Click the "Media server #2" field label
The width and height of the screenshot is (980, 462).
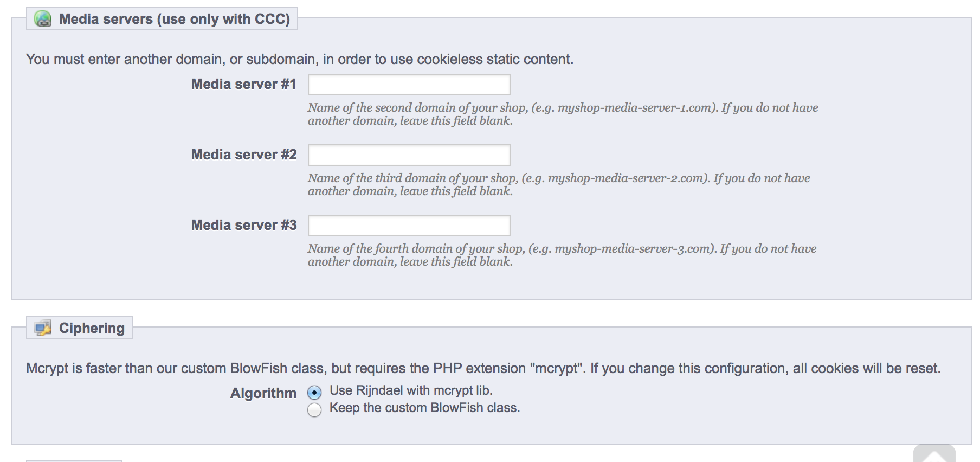coord(244,155)
